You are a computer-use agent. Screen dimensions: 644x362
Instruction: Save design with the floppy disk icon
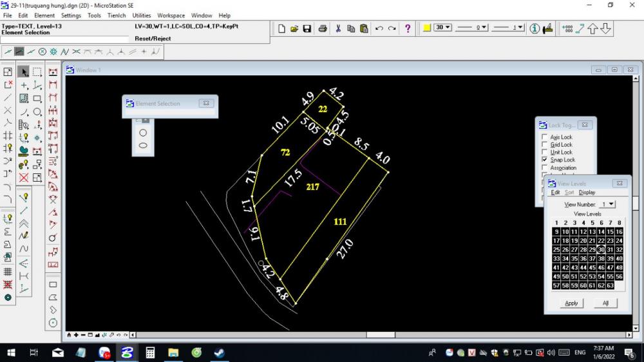pyautogui.click(x=307, y=28)
